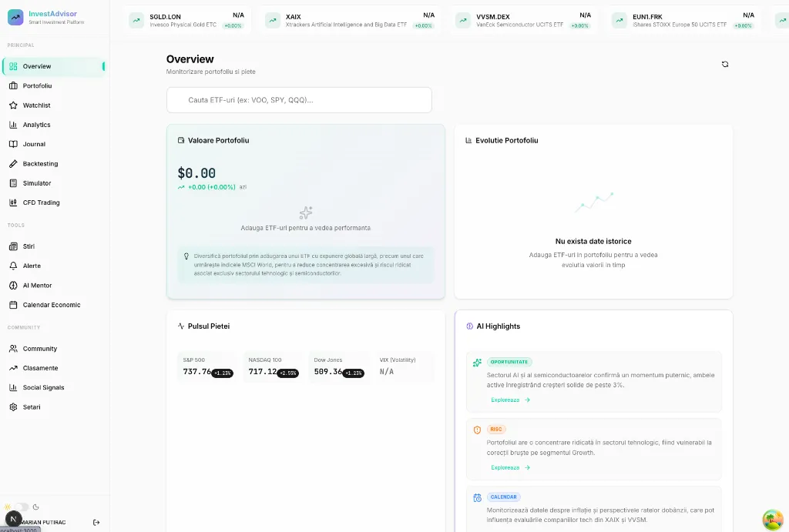Toggle the light/dark theme switch
This screenshot has height=532, width=789.
click(x=21, y=507)
